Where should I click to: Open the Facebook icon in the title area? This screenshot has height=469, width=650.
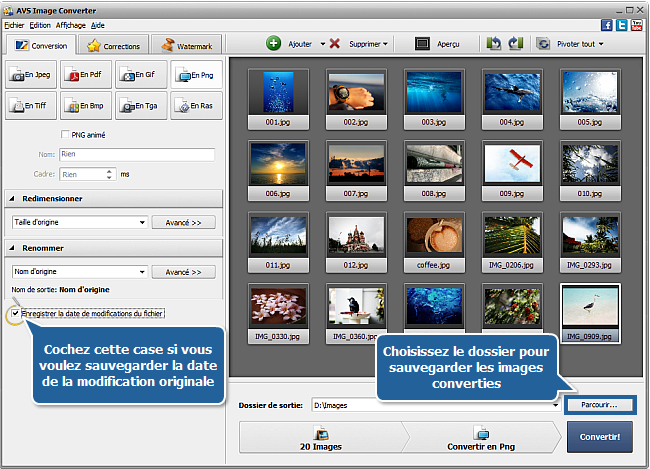pyautogui.click(x=607, y=24)
